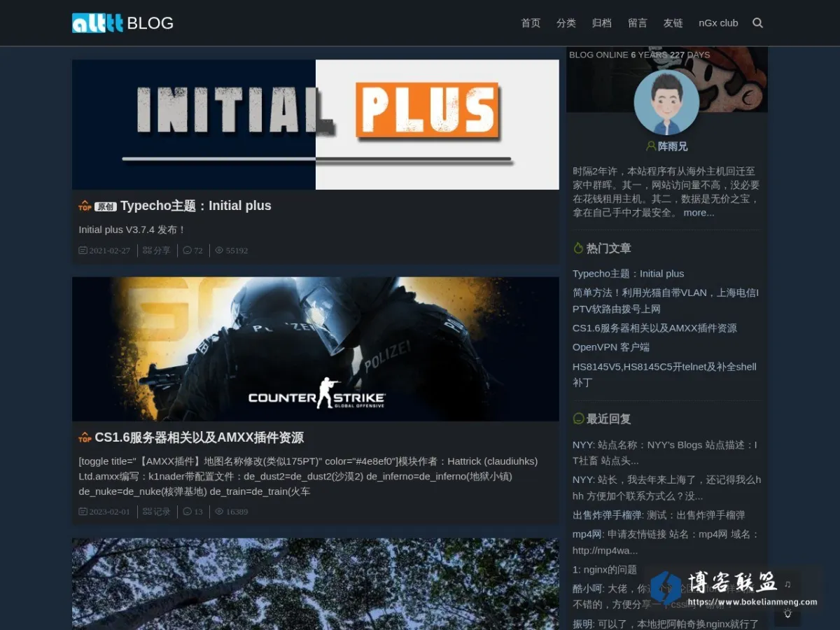Click the calendar icon next to 2021-02-27

(83, 250)
